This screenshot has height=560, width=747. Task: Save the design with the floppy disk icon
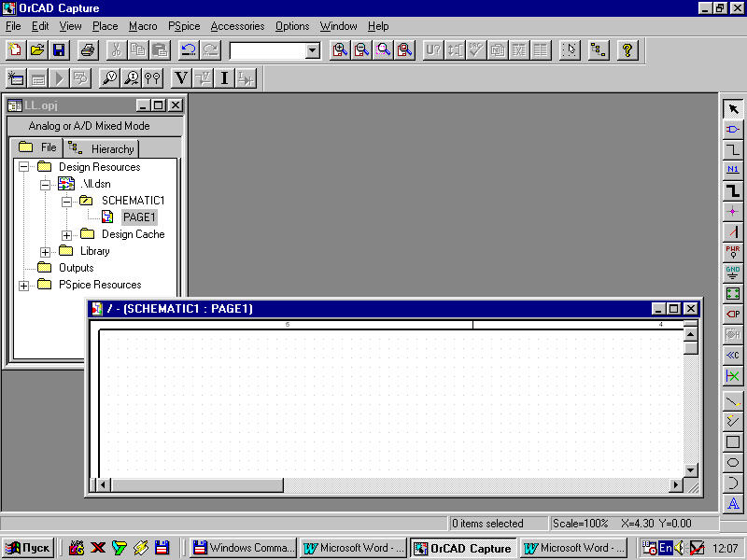pyautogui.click(x=59, y=50)
